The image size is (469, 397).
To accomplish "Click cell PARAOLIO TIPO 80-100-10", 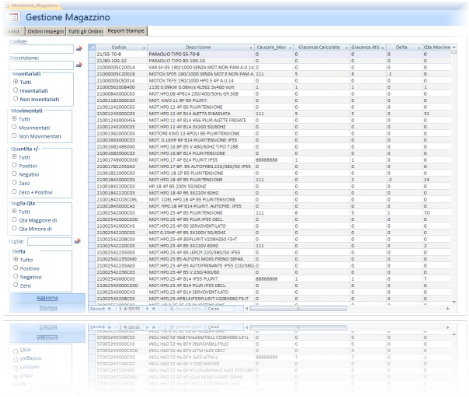I will coord(201,61).
